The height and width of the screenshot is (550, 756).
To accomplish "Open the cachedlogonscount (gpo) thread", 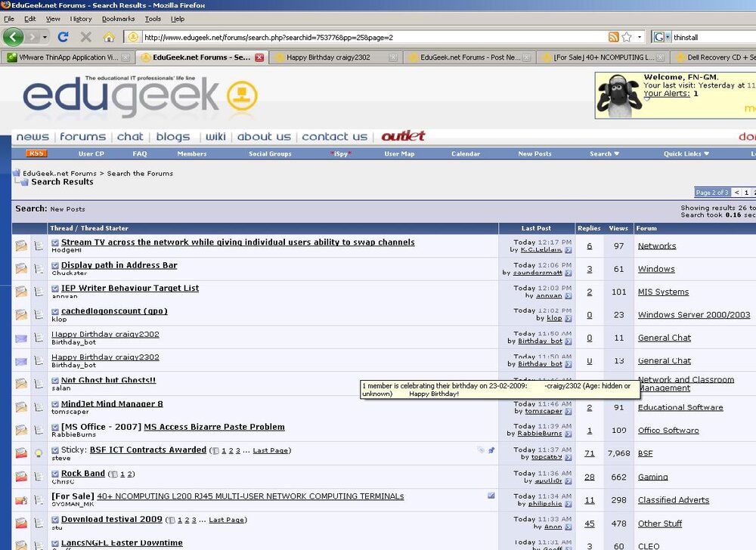I will tap(114, 311).
